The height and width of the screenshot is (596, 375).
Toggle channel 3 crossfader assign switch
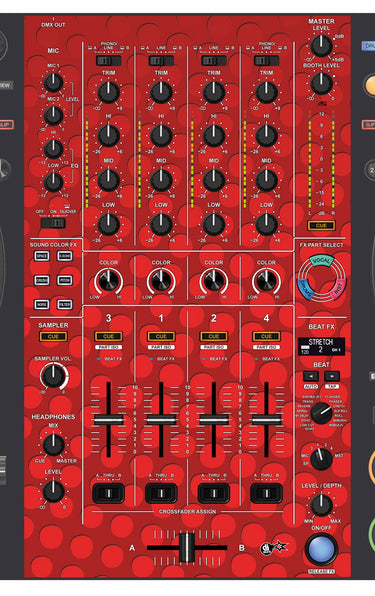(x=108, y=493)
